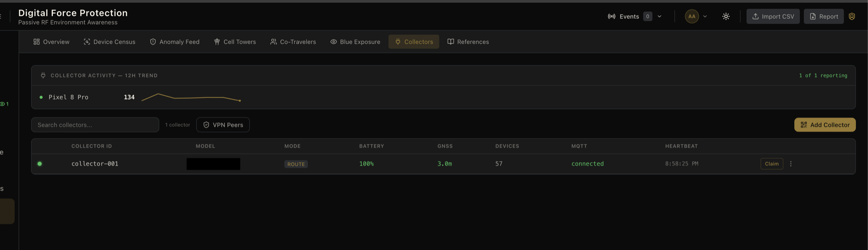Click heartbeat time 8:58:25 PM

click(682, 164)
